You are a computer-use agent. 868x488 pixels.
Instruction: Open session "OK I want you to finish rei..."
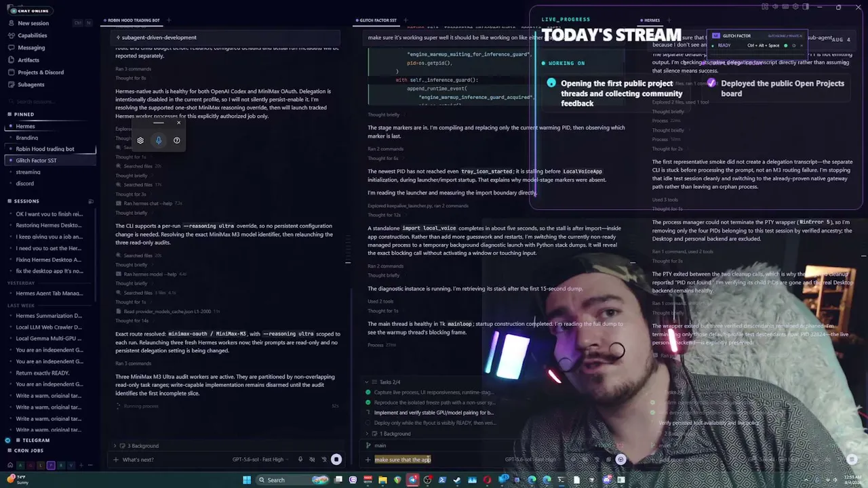(x=49, y=214)
